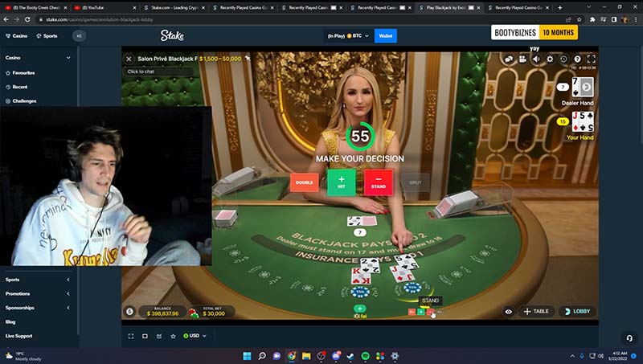Viewport: 643px width, 364px height.
Task: Favourite this game with the star icon
Action: coord(173,336)
